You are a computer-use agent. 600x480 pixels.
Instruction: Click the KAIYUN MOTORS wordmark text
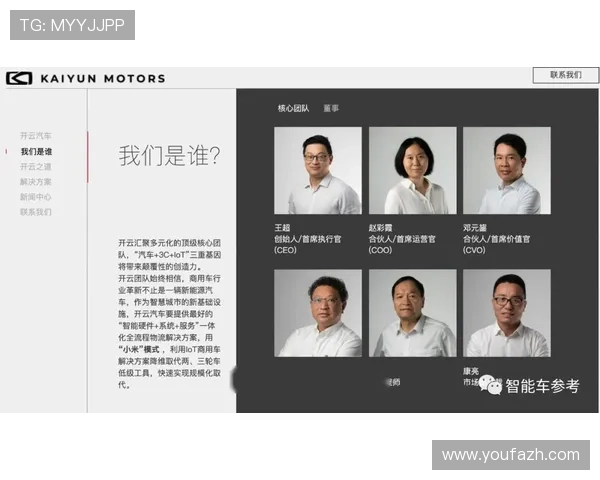(103, 78)
